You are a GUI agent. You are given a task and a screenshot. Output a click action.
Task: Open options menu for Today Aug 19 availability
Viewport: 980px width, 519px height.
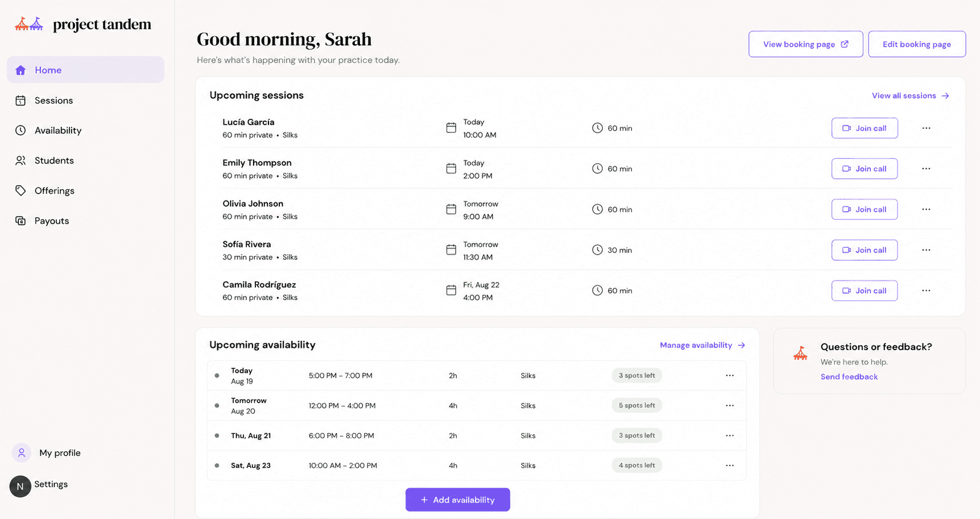pyautogui.click(x=730, y=376)
